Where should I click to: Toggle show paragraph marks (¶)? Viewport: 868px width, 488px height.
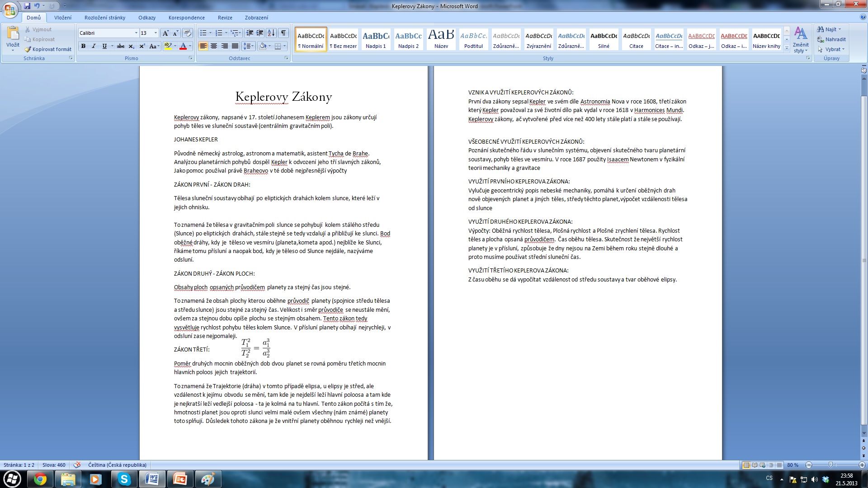point(283,33)
